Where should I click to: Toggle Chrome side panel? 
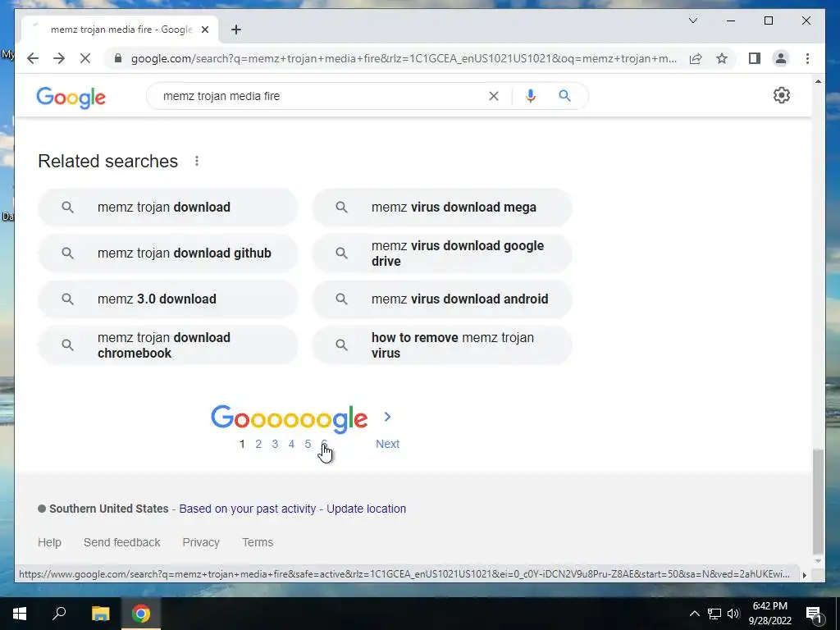pos(755,58)
